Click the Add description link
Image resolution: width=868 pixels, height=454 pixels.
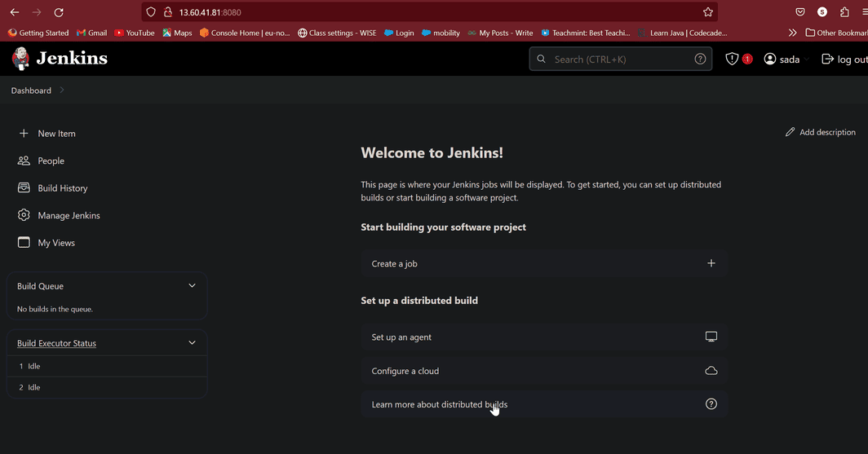(821, 132)
